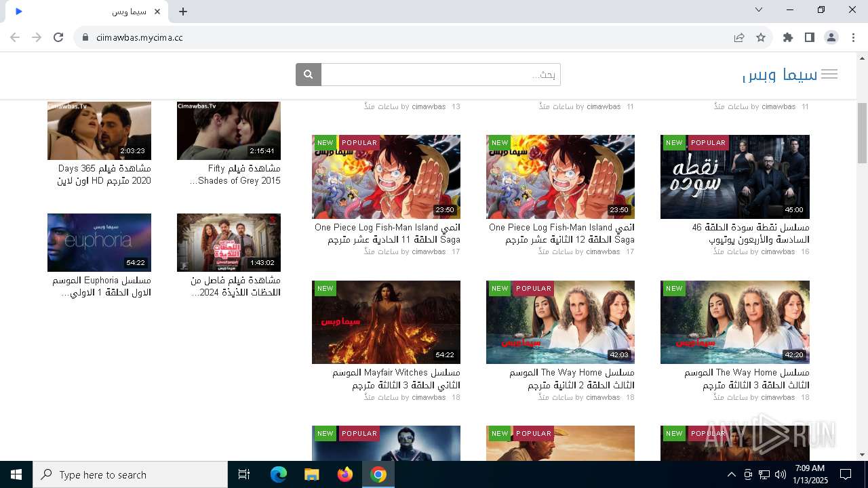Open The Way Home episode 3 thumbnail

coord(735,323)
